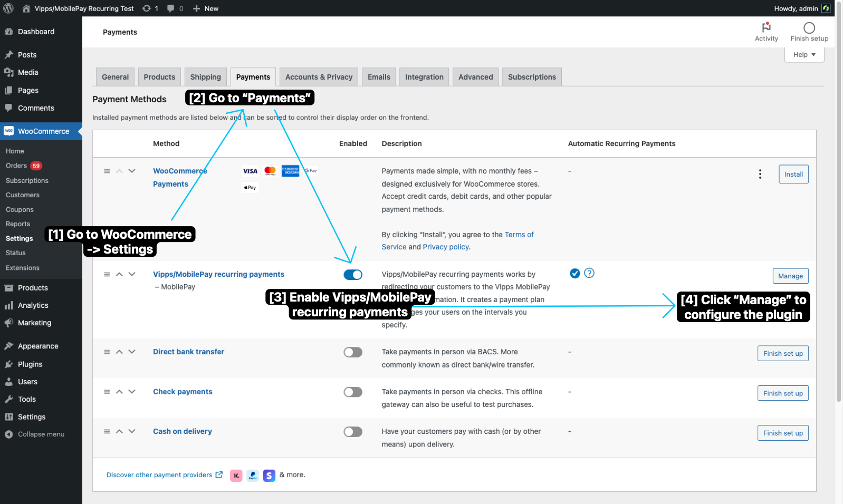843x504 pixels.
Task: Click the help question mark beside Vipps checkmark
Action: tap(589, 273)
